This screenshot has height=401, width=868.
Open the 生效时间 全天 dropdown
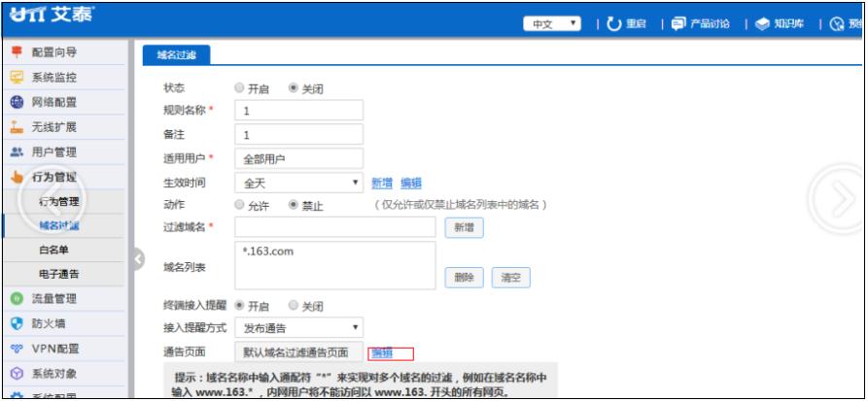click(299, 183)
